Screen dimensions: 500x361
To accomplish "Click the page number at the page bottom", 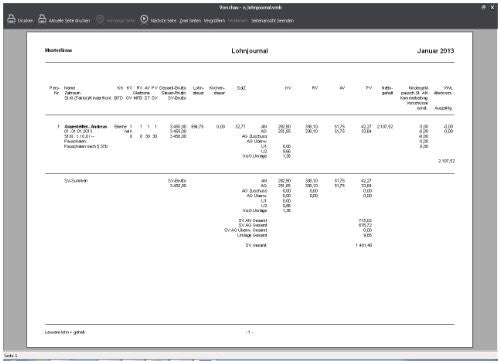I will 249,332.
